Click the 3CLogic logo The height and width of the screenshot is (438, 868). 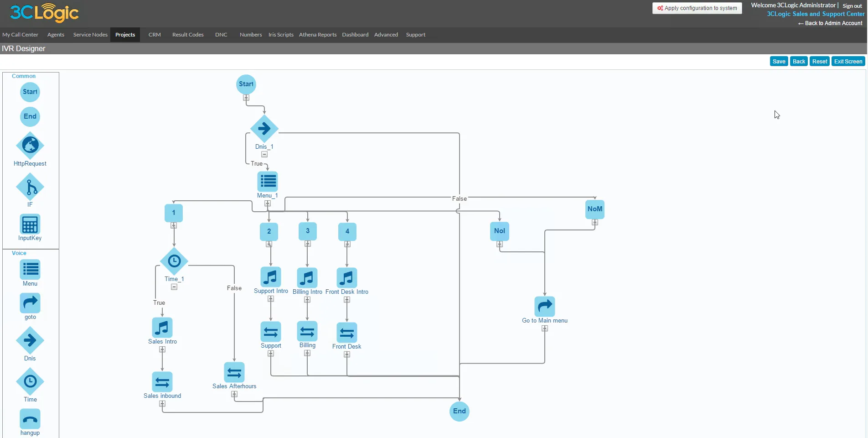click(x=44, y=13)
